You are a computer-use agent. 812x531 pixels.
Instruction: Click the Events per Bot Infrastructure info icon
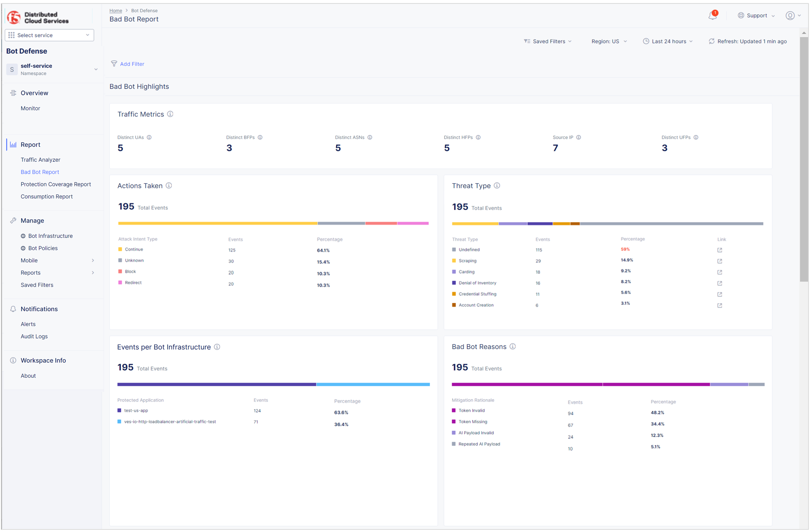click(x=217, y=347)
